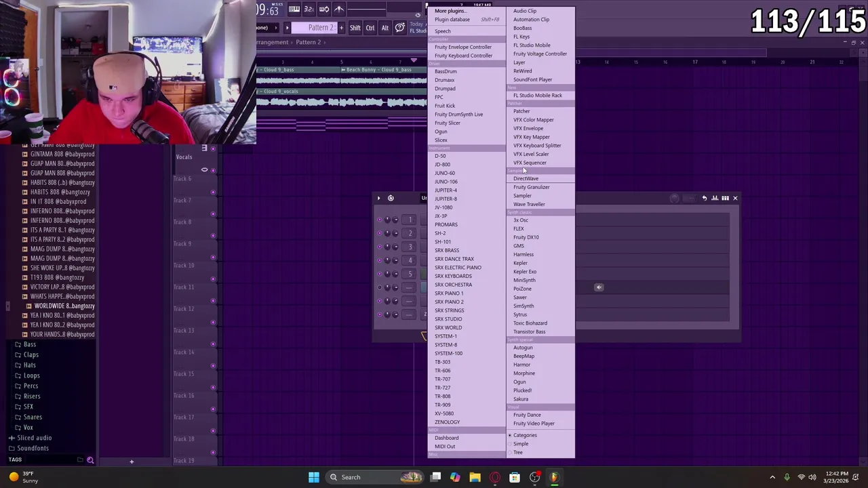Viewport: 868px width, 488px height.
Task: Click the 3.2 countdown toolbar icon
Action: [309, 9]
